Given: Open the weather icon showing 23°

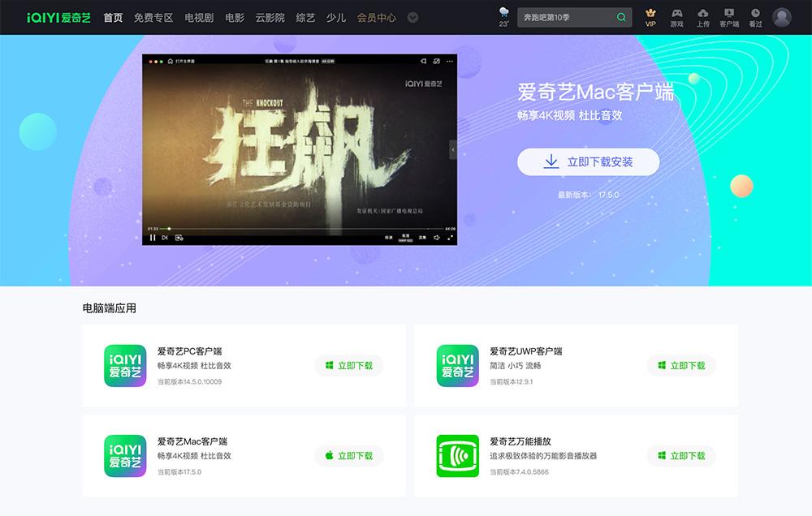Looking at the screenshot, I should pos(504,16).
